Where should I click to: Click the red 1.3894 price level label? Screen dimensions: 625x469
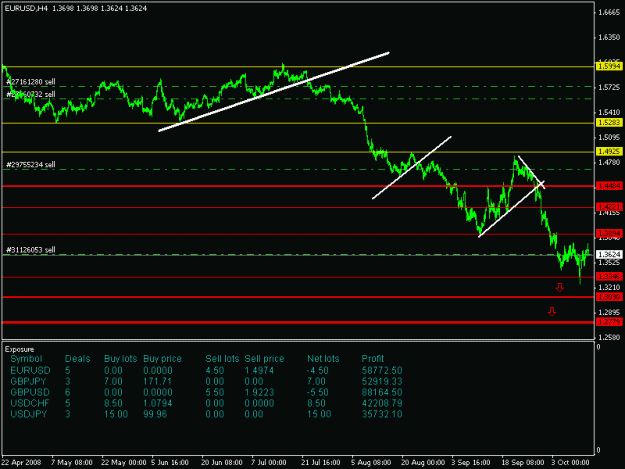click(609, 234)
